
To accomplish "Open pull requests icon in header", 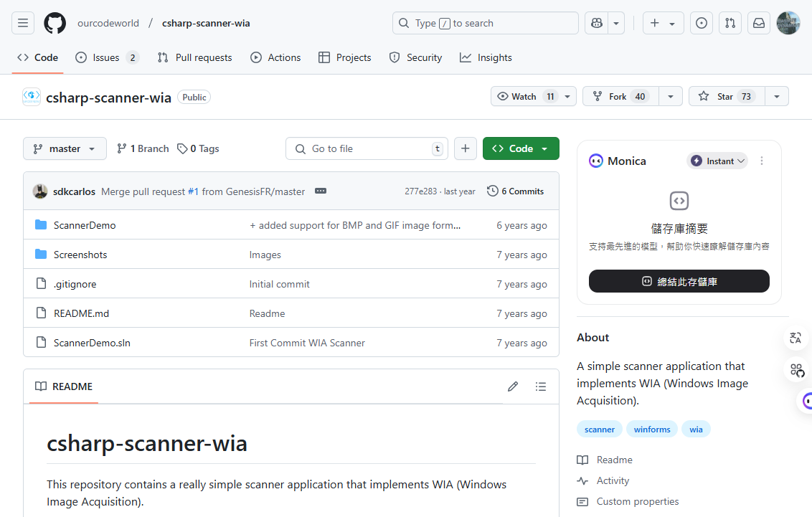I will click(730, 23).
